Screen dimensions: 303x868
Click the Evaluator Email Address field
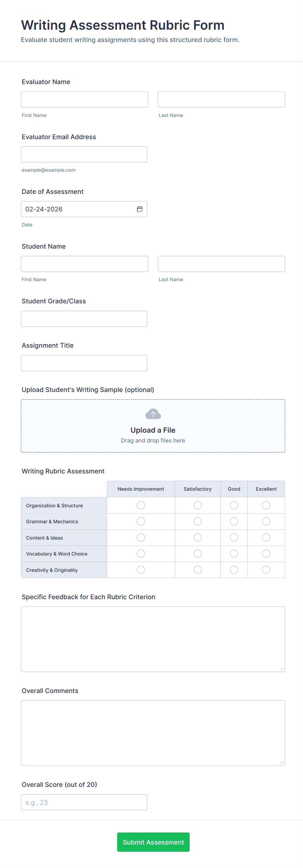(x=84, y=154)
